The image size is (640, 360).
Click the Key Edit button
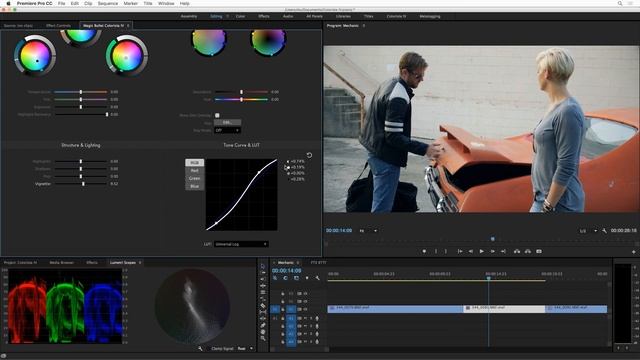point(227,122)
